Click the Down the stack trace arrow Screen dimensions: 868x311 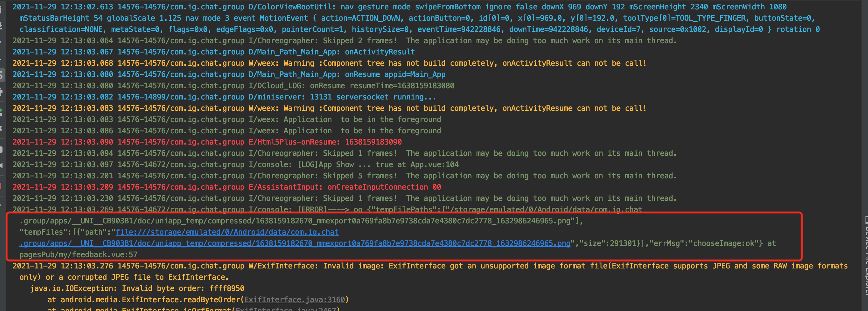(x=1, y=59)
